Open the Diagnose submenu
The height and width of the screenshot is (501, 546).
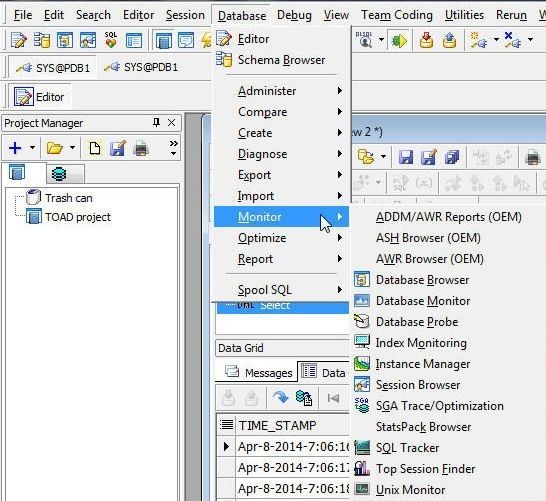pyautogui.click(x=281, y=154)
